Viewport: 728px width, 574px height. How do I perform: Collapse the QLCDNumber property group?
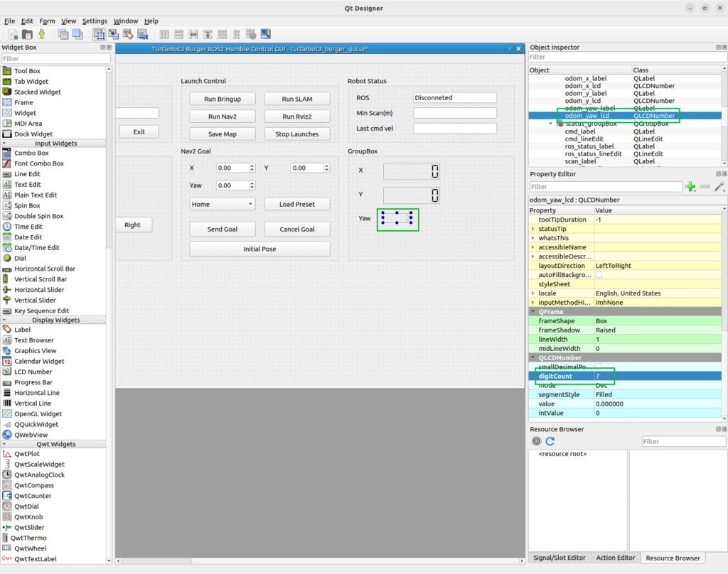pos(533,358)
